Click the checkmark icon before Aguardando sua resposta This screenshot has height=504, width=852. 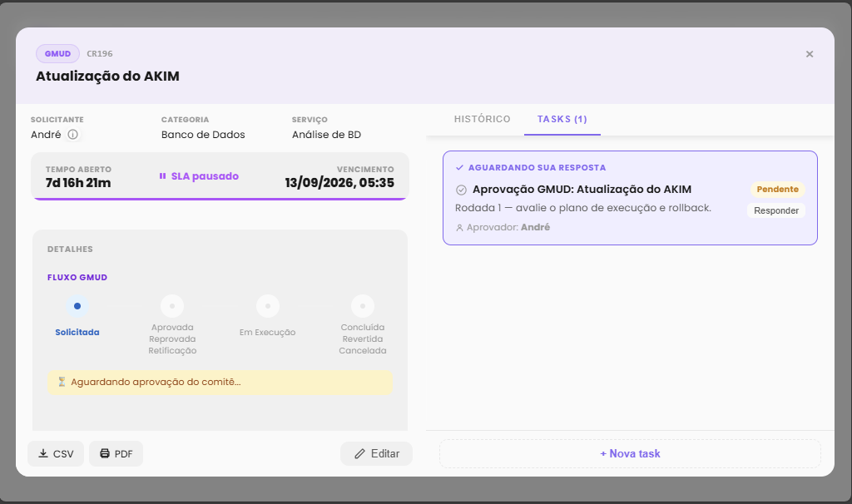tap(459, 168)
